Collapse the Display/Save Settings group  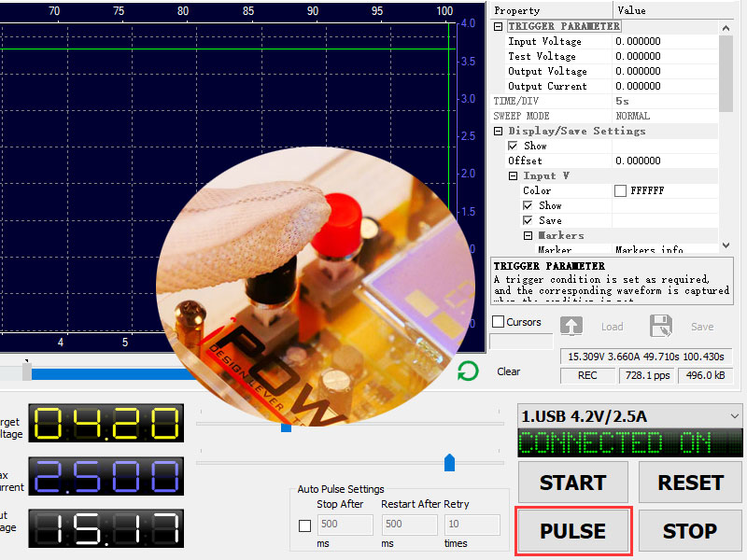[499, 132]
